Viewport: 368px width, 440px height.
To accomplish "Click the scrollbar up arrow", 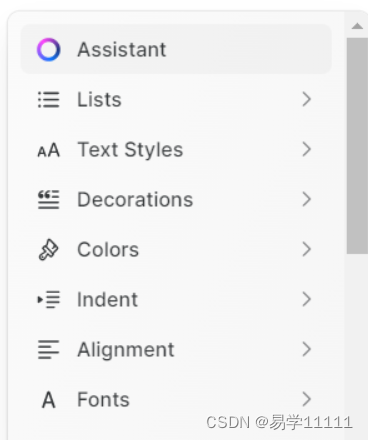I will pos(357,26).
